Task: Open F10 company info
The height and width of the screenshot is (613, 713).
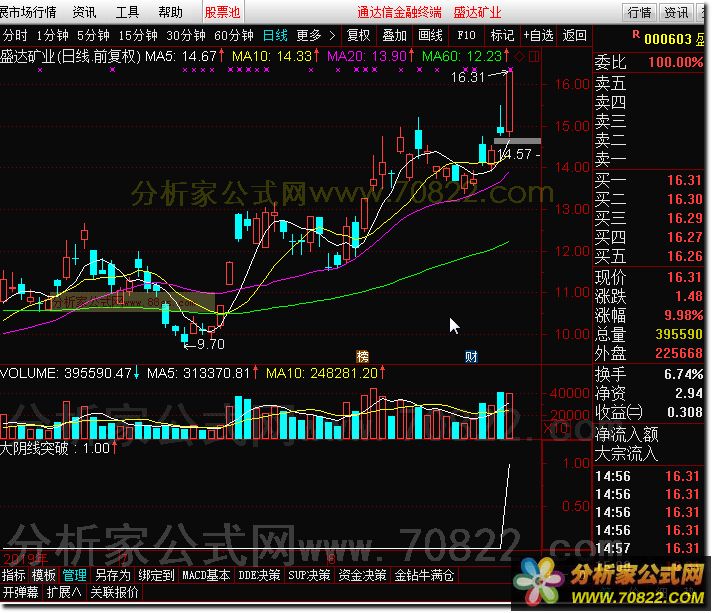Action: (466, 35)
